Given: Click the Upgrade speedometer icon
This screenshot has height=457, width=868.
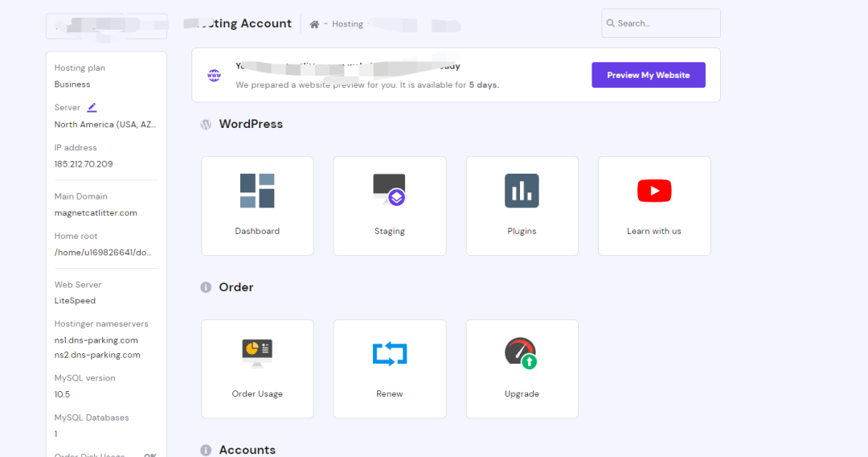Looking at the screenshot, I should pyautogui.click(x=521, y=353).
